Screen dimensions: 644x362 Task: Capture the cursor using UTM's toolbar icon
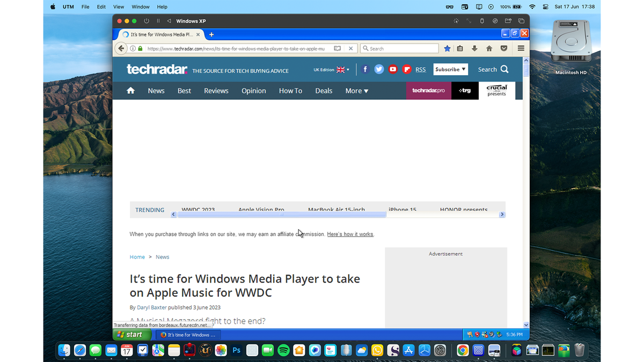point(456,21)
